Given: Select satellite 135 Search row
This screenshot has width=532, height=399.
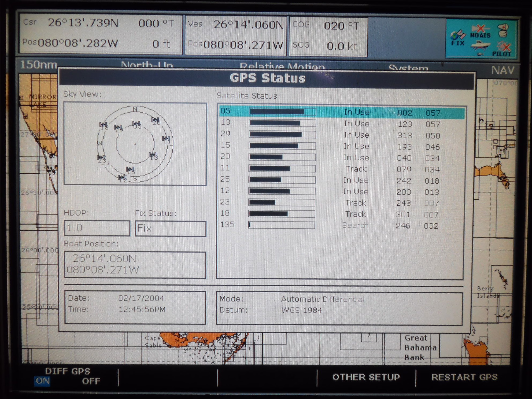Looking at the screenshot, I should tap(342, 225).
